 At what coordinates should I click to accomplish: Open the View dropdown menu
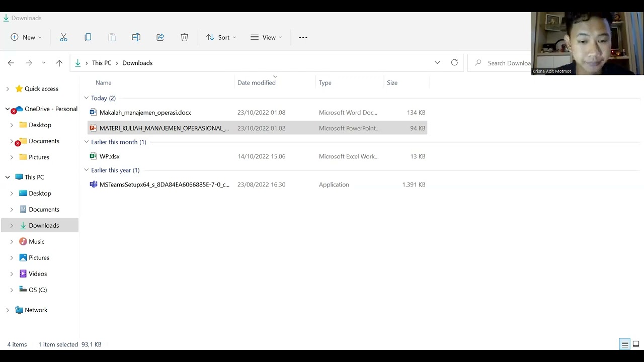tap(267, 37)
